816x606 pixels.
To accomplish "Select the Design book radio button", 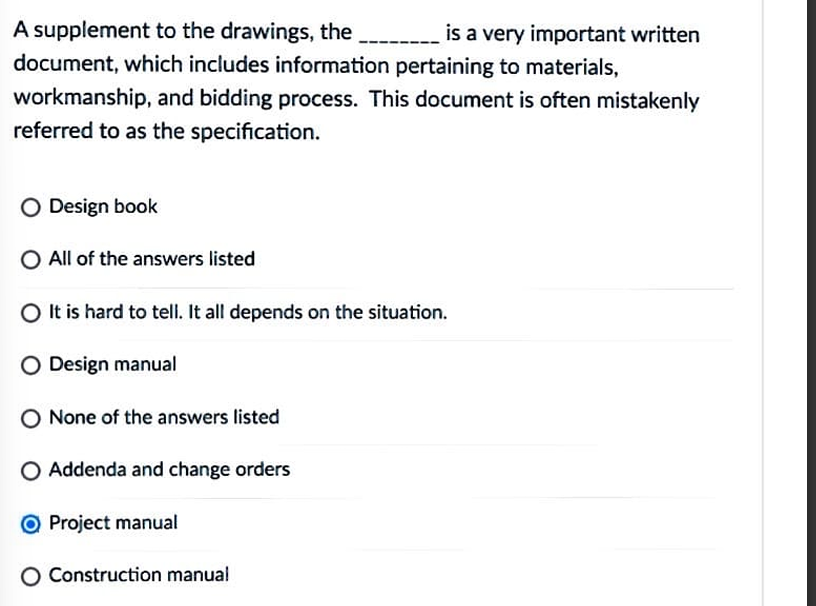I will [31, 206].
